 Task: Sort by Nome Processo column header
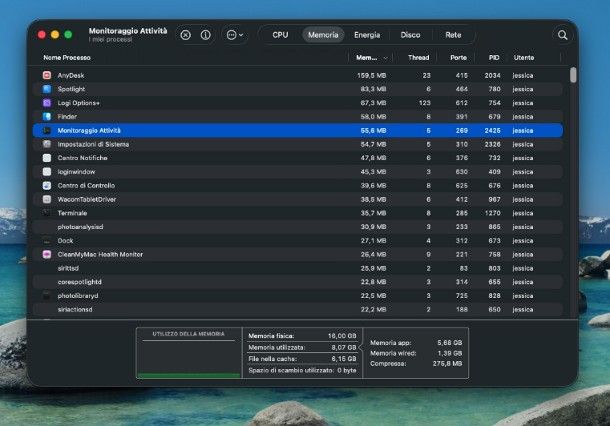point(67,58)
